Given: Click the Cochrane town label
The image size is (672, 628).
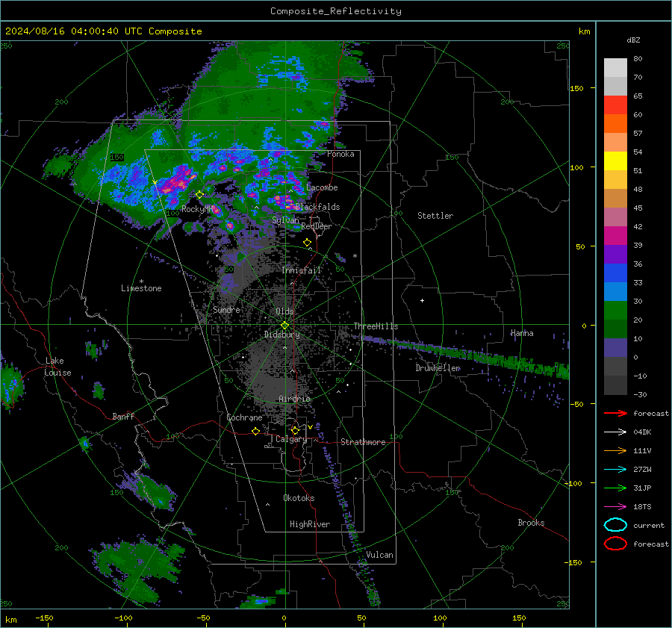Looking at the screenshot, I should [244, 417].
